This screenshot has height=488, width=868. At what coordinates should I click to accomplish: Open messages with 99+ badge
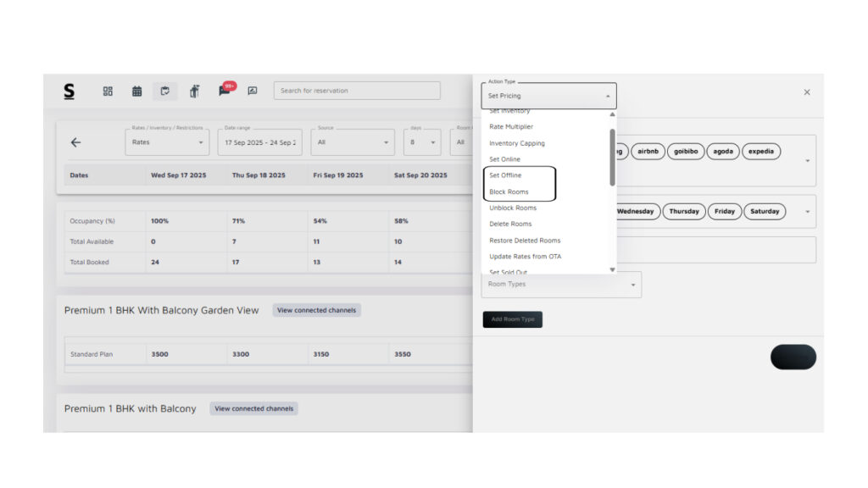[225, 90]
